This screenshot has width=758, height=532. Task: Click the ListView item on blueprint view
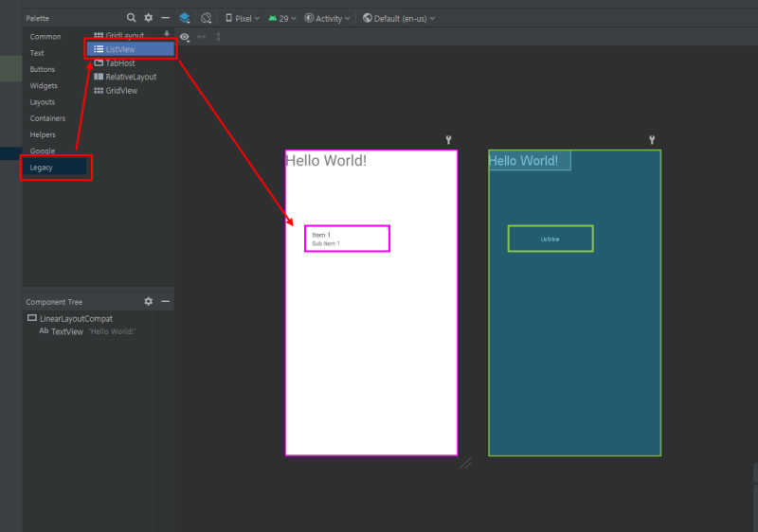550,239
